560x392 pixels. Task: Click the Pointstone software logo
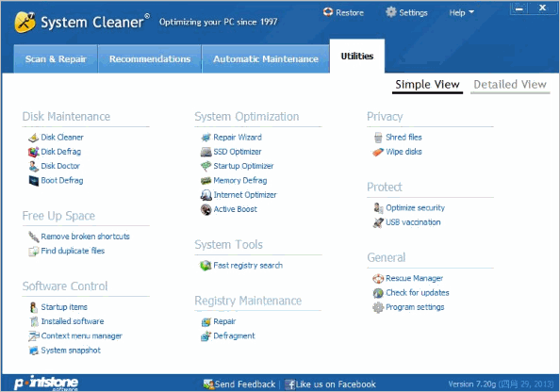click(46, 383)
